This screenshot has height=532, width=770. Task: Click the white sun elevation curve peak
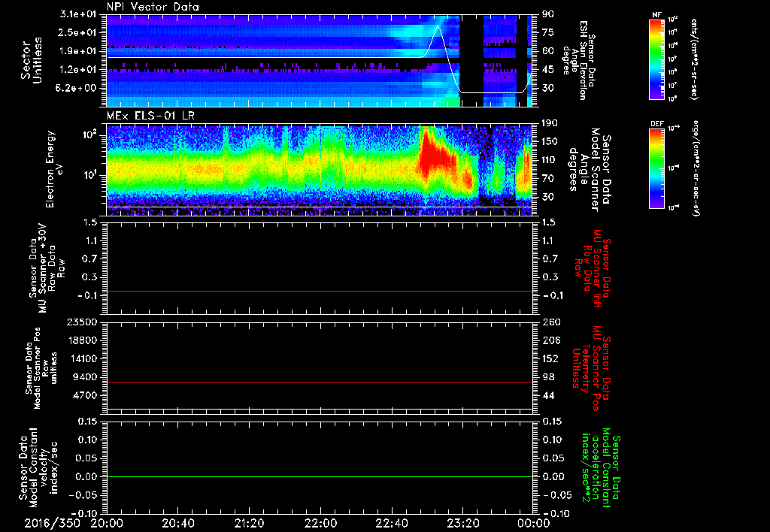438,27
